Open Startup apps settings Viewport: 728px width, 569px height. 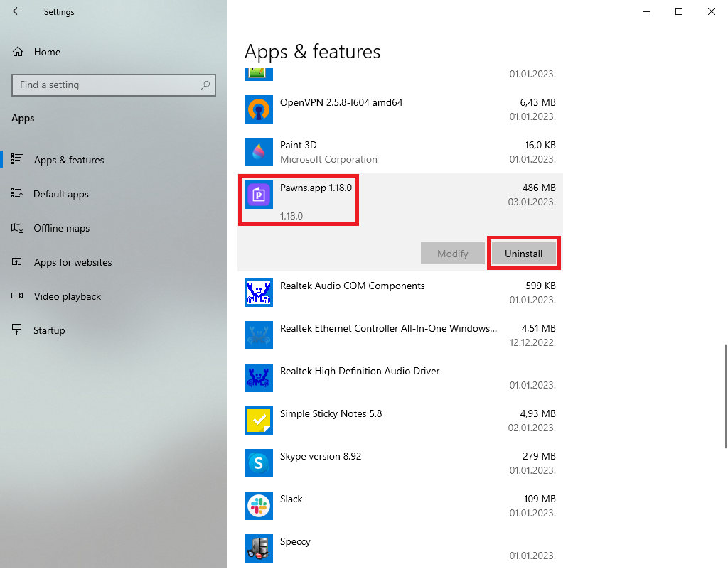[49, 330]
